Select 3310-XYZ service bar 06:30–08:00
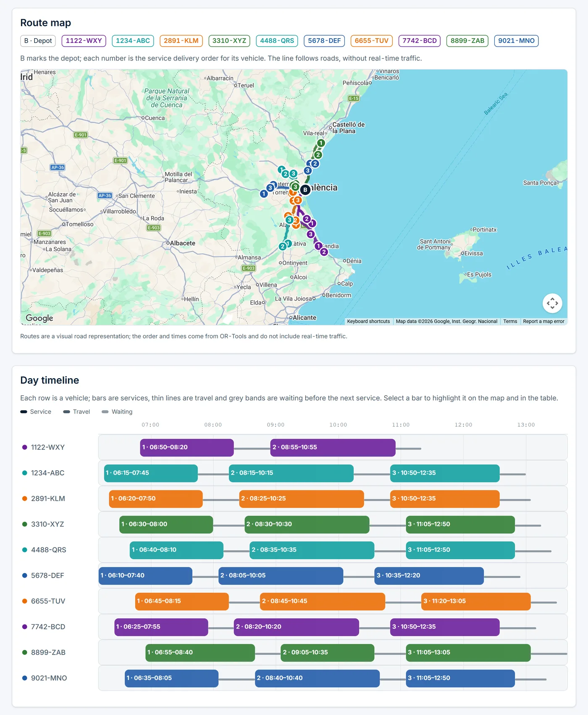 click(x=166, y=524)
